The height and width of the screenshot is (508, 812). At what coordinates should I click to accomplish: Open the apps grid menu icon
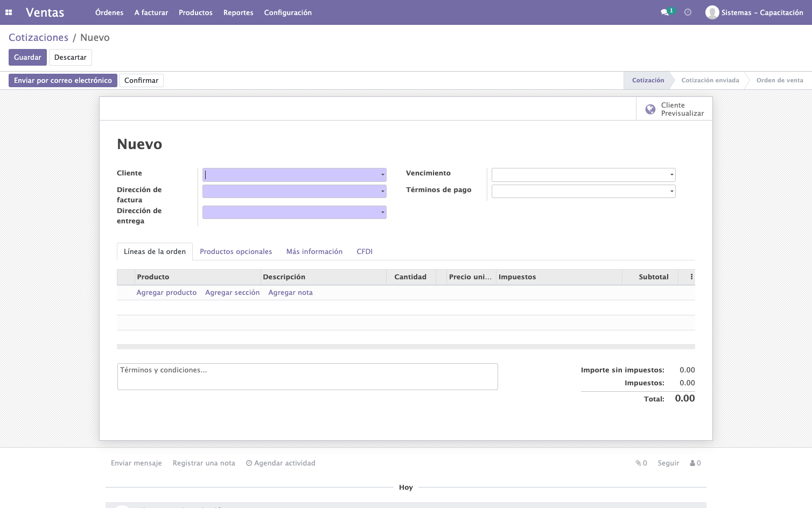click(x=9, y=12)
